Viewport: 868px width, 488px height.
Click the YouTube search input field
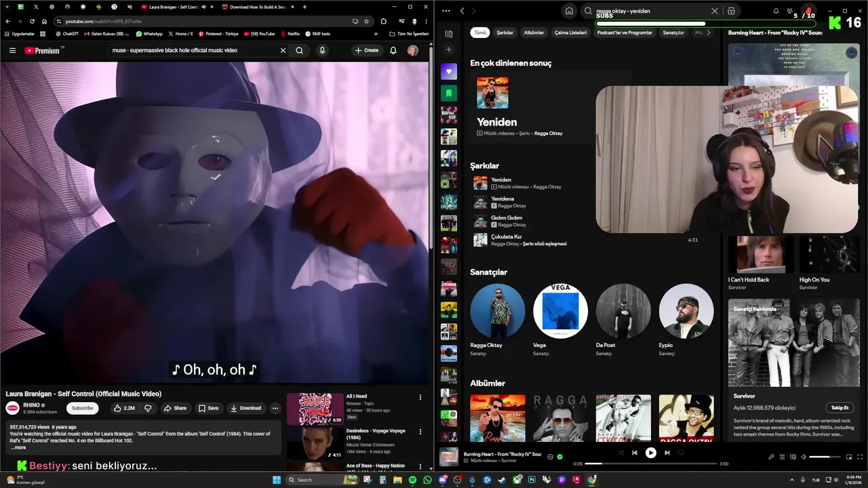click(193, 50)
